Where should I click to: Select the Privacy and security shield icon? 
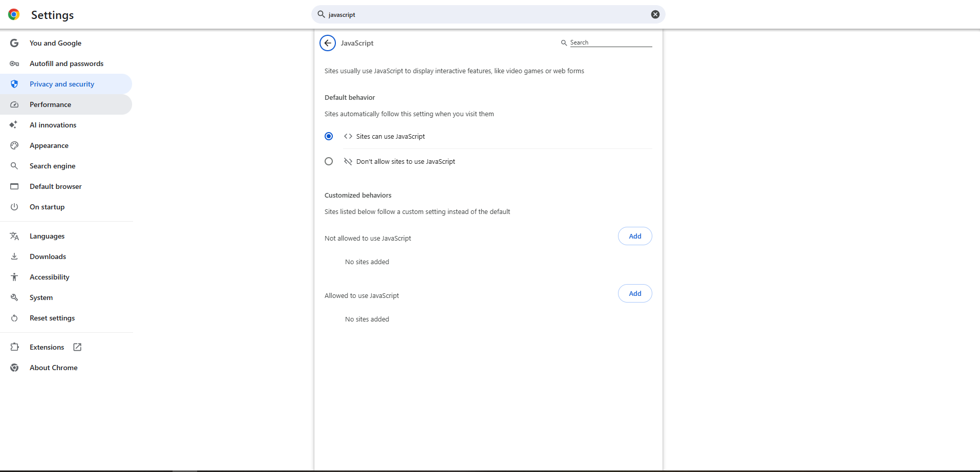(x=14, y=84)
